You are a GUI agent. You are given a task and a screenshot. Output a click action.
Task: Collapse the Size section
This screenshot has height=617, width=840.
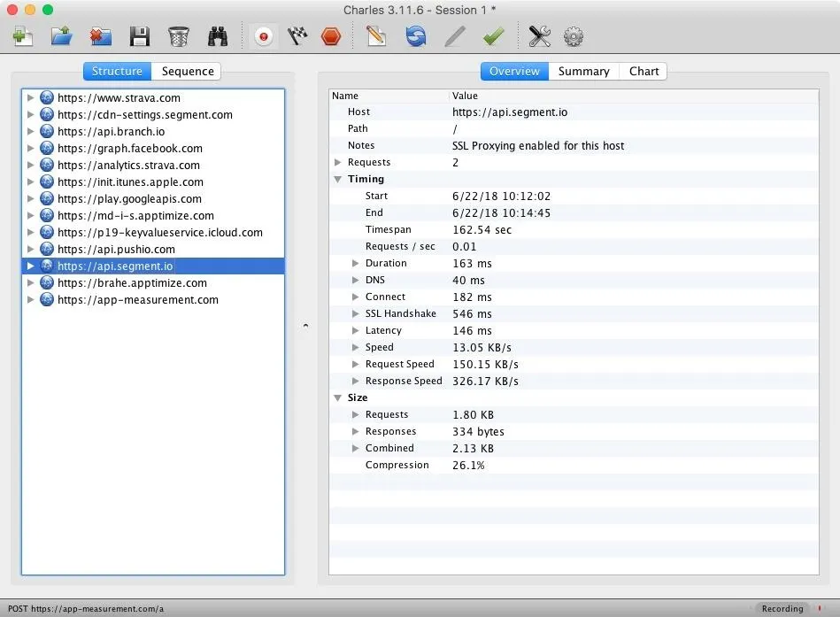coord(337,397)
